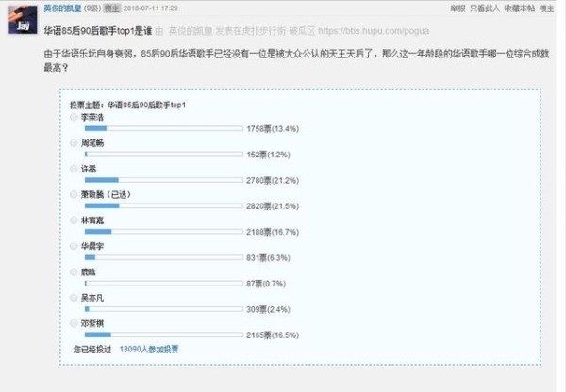Choose the 许嵩 poll radio button
This screenshot has height=392, width=566.
74,169
